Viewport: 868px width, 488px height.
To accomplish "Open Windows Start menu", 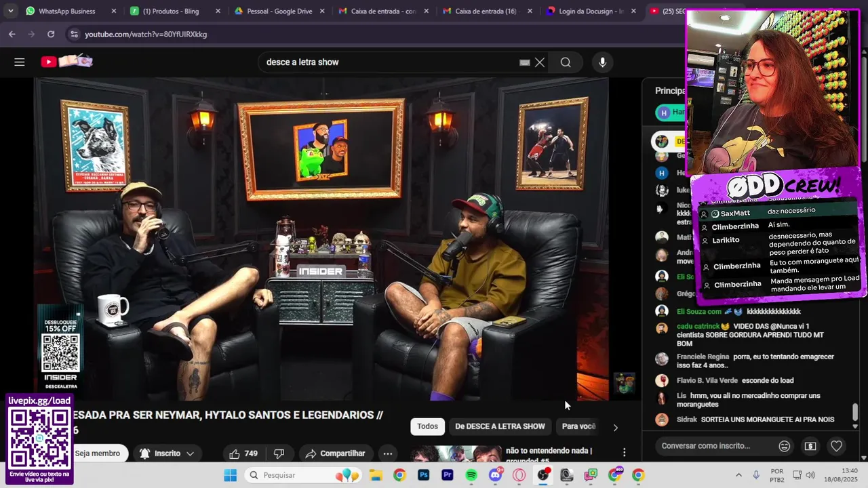I will click(x=231, y=475).
